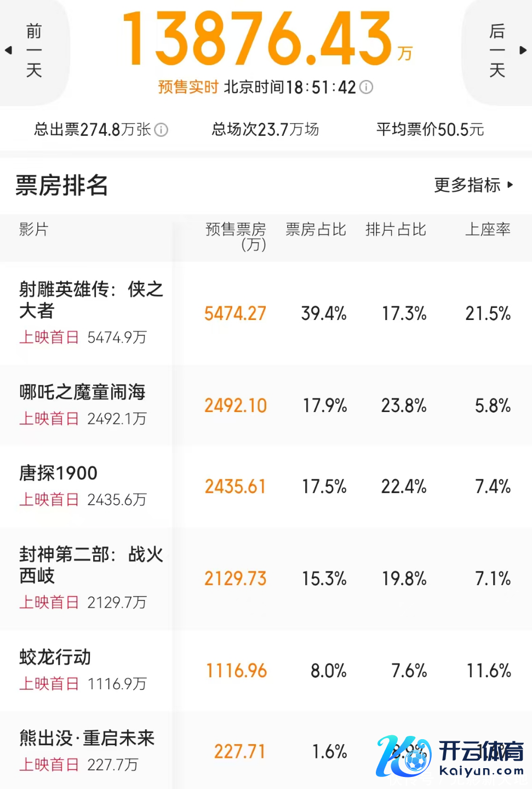Tap the info icon next to 总出票
532x789 pixels.
[x=161, y=130]
